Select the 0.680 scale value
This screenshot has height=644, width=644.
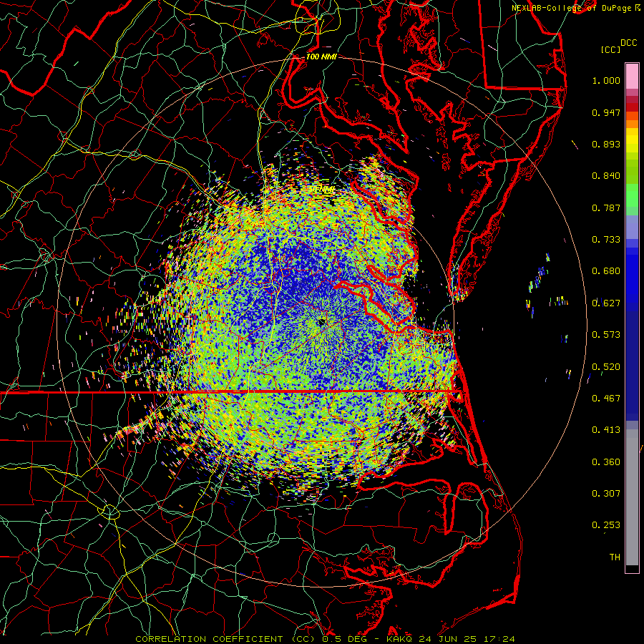pyautogui.click(x=606, y=271)
